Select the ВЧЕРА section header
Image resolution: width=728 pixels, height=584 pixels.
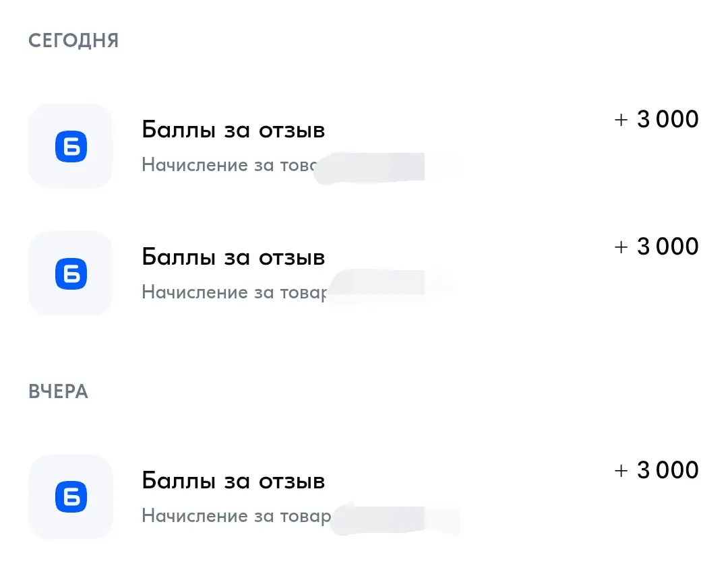click(58, 391)
